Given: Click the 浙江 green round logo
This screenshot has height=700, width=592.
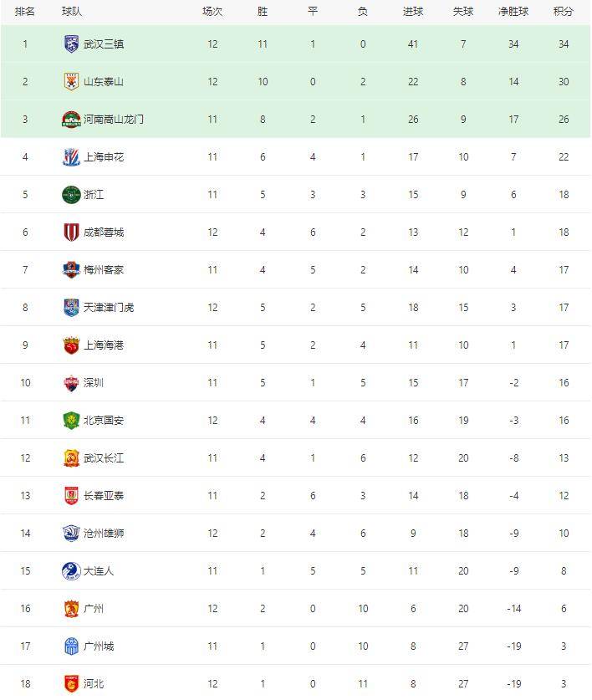Looking at the screenshot, I should tap(71, 195).
